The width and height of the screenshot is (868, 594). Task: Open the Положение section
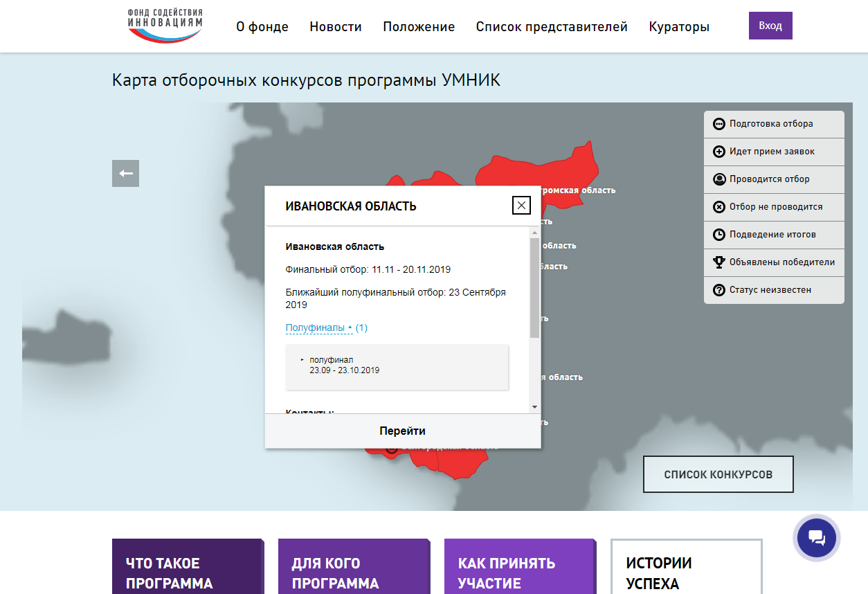coord(419,27)
